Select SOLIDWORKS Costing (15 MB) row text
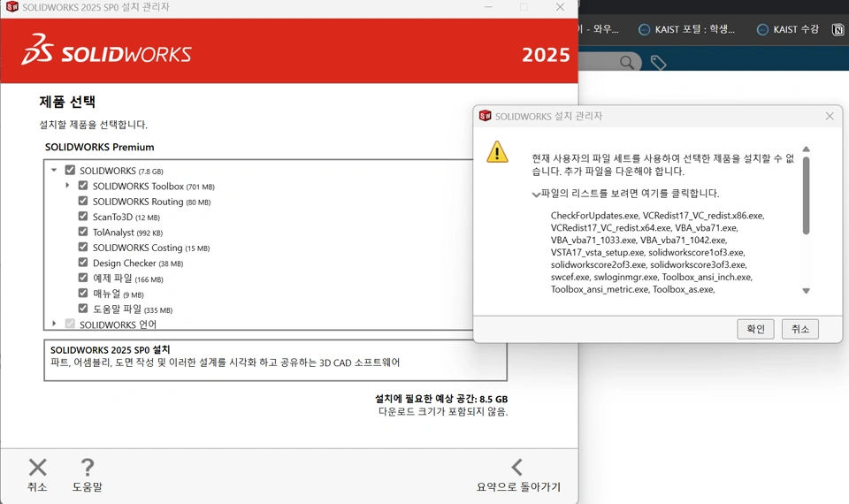The height and width of the screenshot is (504, 849). tap(151, 248)
